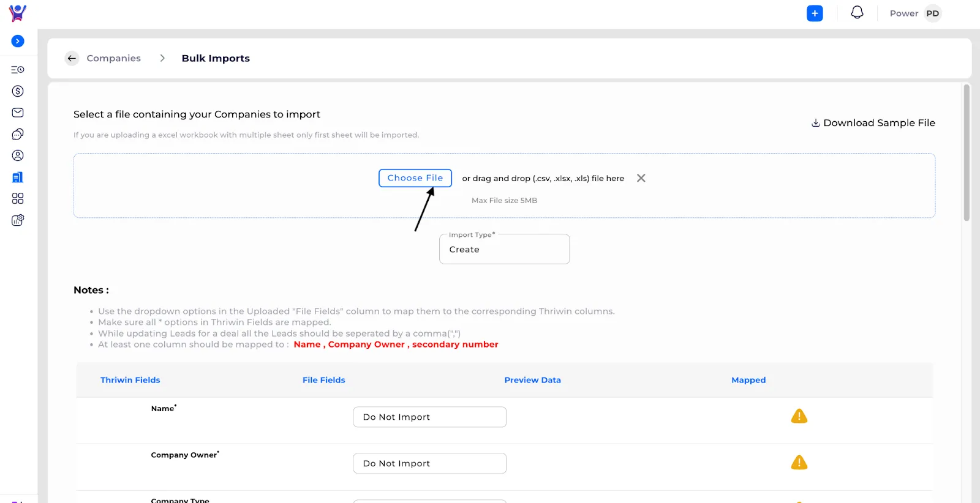Click the Company Owner row warning icon

point(799,463)
